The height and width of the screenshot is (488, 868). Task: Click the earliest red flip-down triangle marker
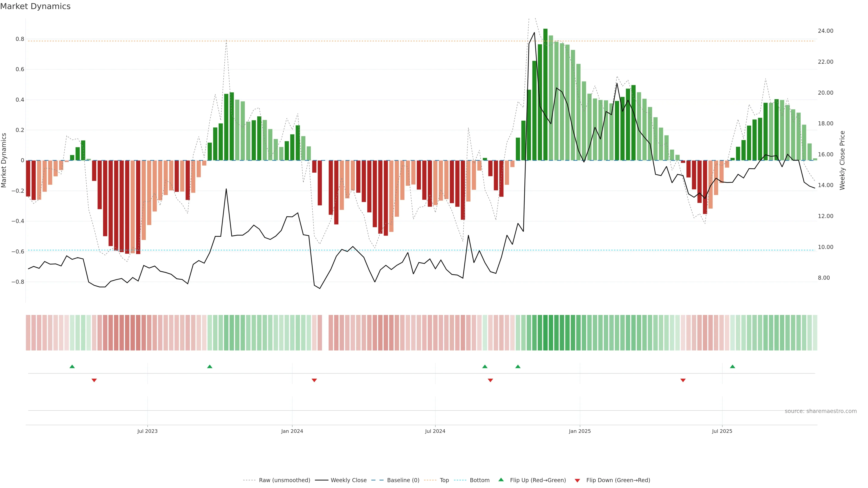click(x=94, y=380)
